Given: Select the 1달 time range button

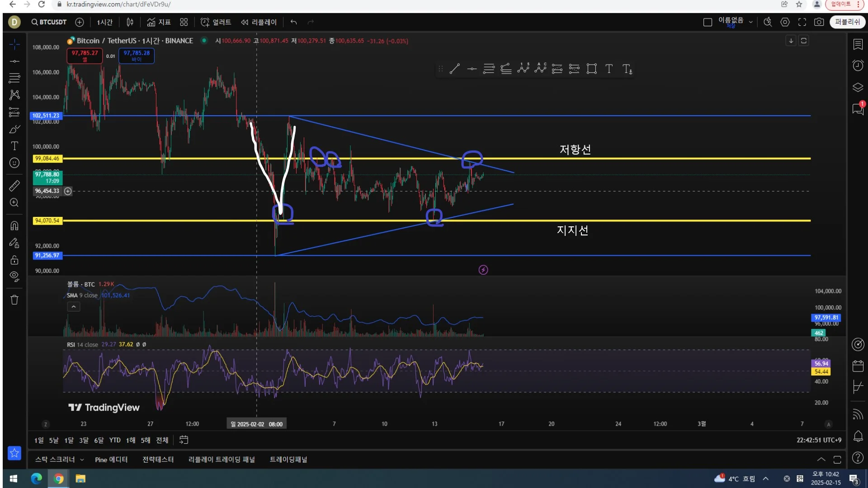Looking at the screenshot, I should (x=69, y=440).
